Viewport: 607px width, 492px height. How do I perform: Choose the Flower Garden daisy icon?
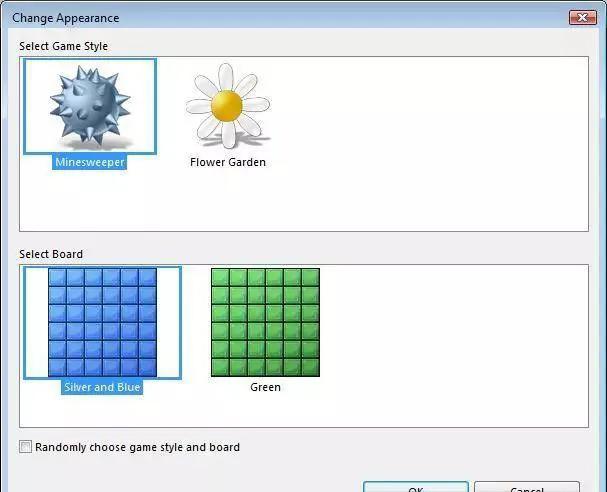(x=228, y=106)
